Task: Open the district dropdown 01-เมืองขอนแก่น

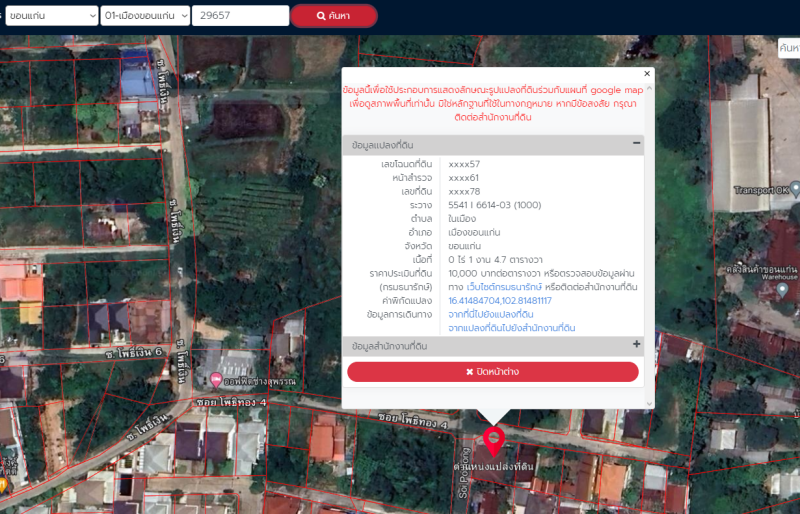Action: click(x=145, y=16)
